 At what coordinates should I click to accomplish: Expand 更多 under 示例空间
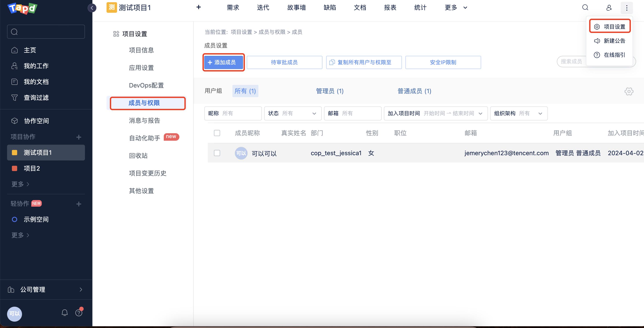tap(20, 235)
